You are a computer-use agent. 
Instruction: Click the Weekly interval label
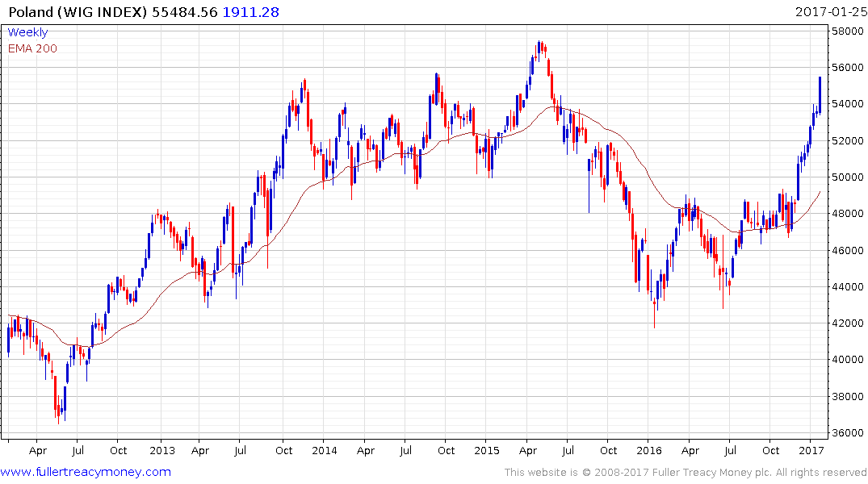pyautogui.click(x=27, y=32)
